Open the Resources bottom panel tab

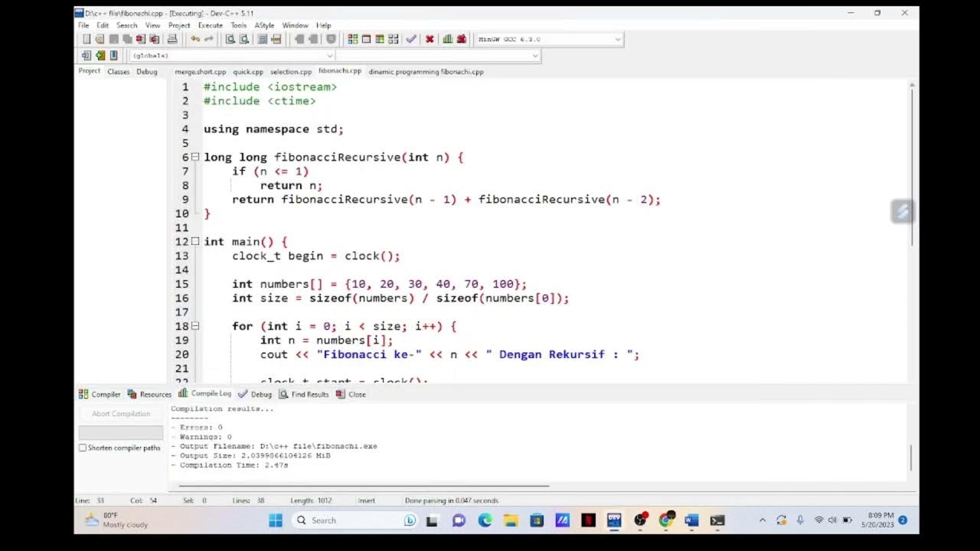point(149,394)
